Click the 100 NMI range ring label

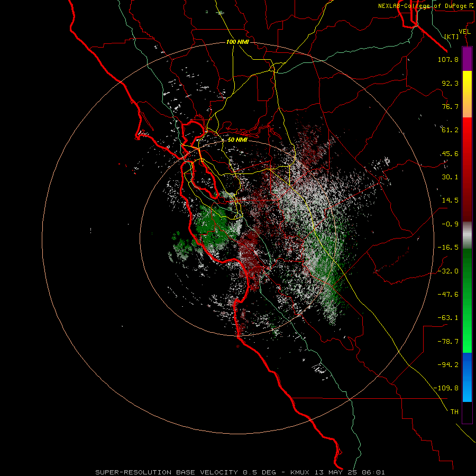click(x=237, y=42)
